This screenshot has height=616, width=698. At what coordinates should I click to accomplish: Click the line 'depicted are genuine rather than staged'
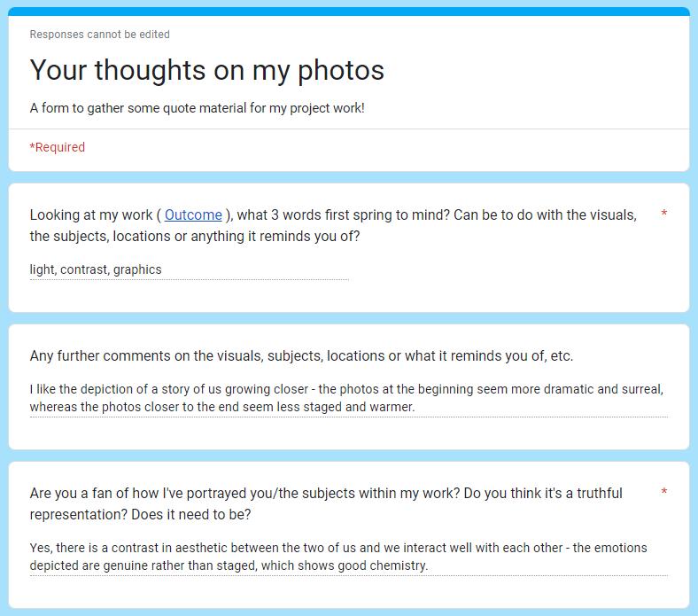coord(229,565)
